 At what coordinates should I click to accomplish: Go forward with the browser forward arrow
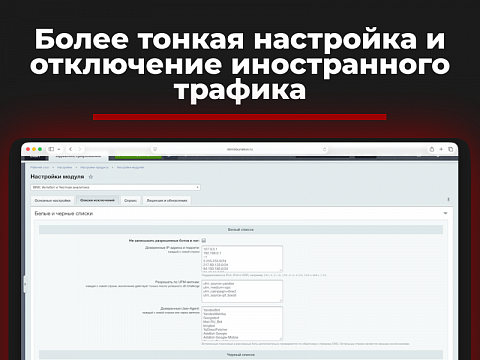point(80,149)
